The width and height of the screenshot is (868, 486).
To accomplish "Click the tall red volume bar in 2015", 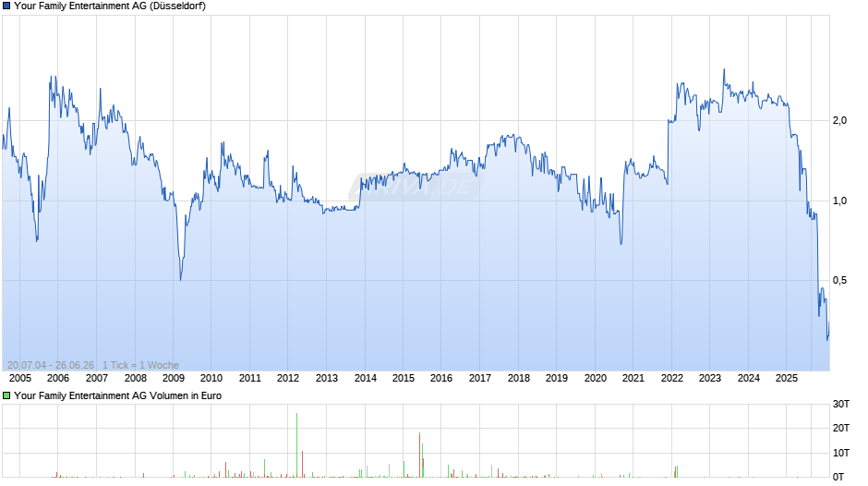I will point(419,455).
